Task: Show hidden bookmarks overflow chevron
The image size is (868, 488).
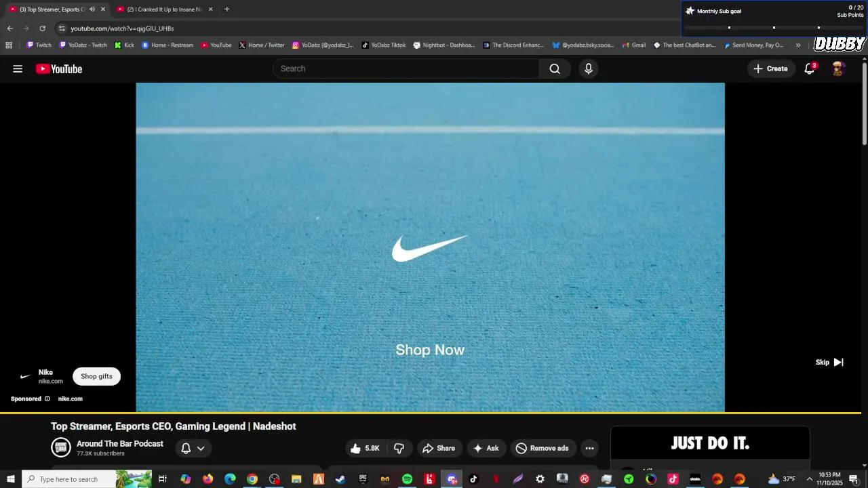Action: point(798,45)
